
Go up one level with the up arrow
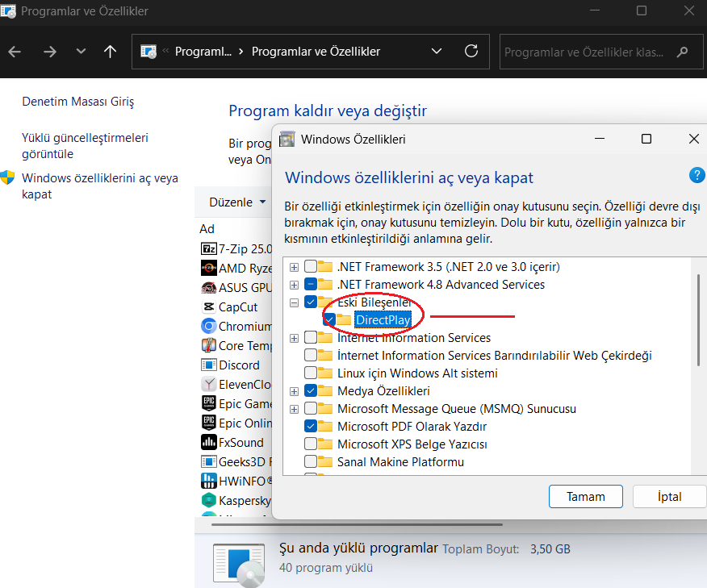pos(110,52)
